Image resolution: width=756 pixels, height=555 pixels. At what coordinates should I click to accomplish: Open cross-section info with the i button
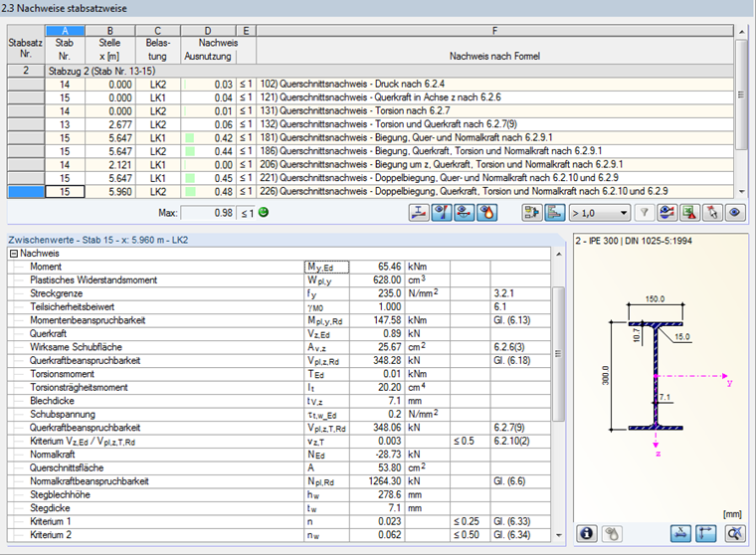(587, 533)
